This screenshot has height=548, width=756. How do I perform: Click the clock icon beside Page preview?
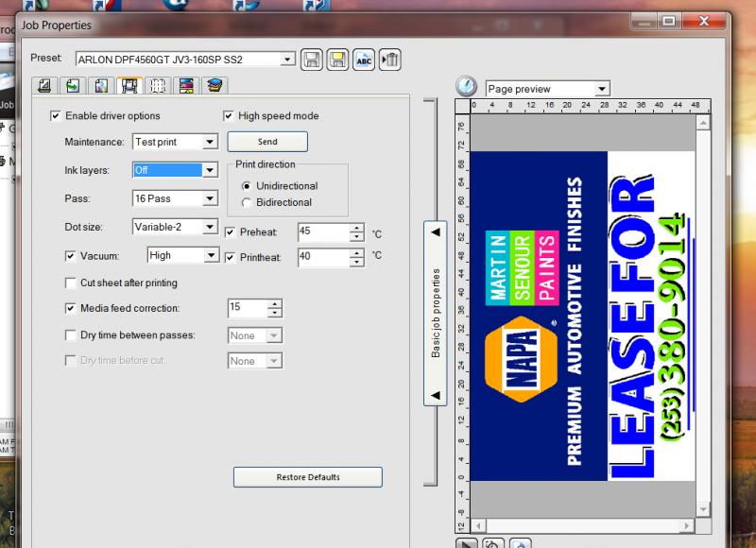click(466, 87)
